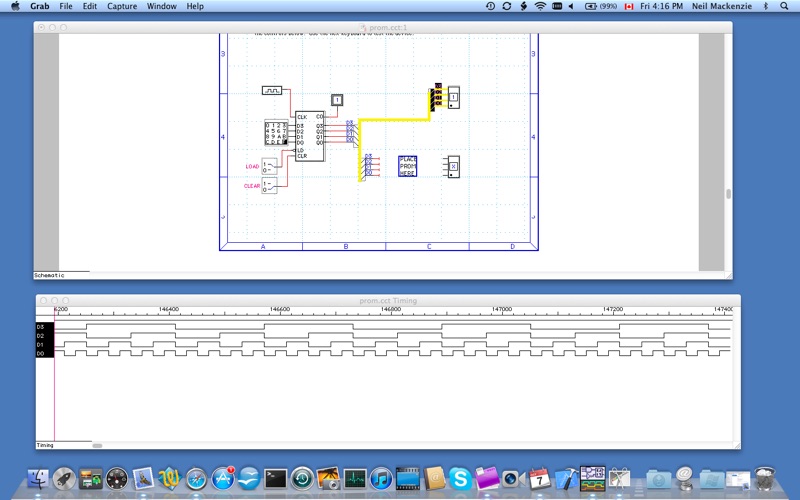Image resolution: width=800 pixels, height=500 pixels.
Task: Open Skype from the Dock
Action: 460,479
